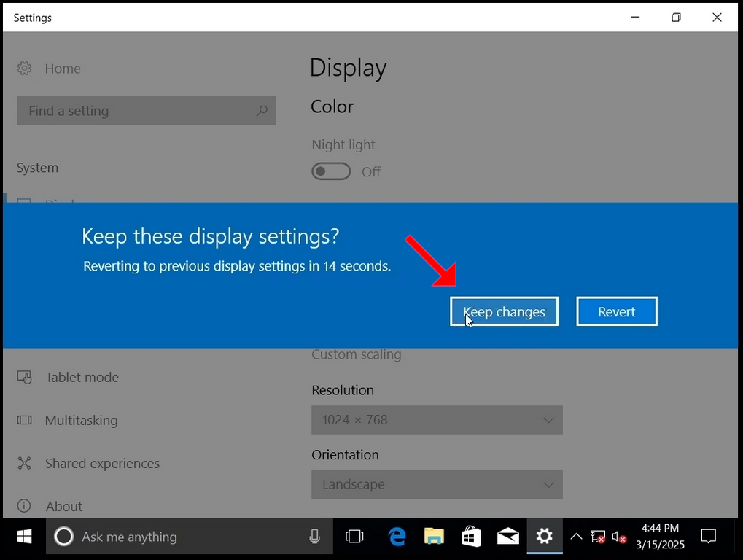743x560 pixels.
Task: Click the Night light label
Action: 343,144
